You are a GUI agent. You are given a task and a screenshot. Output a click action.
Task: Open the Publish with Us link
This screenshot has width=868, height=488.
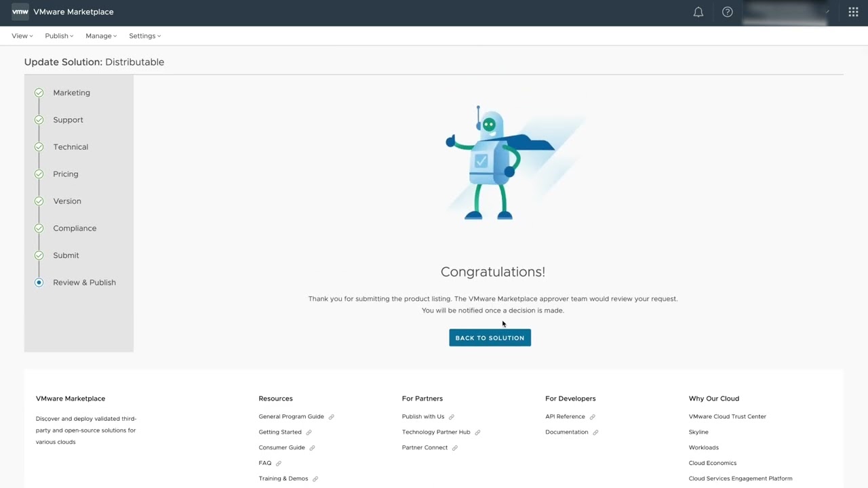coord(423,417)
